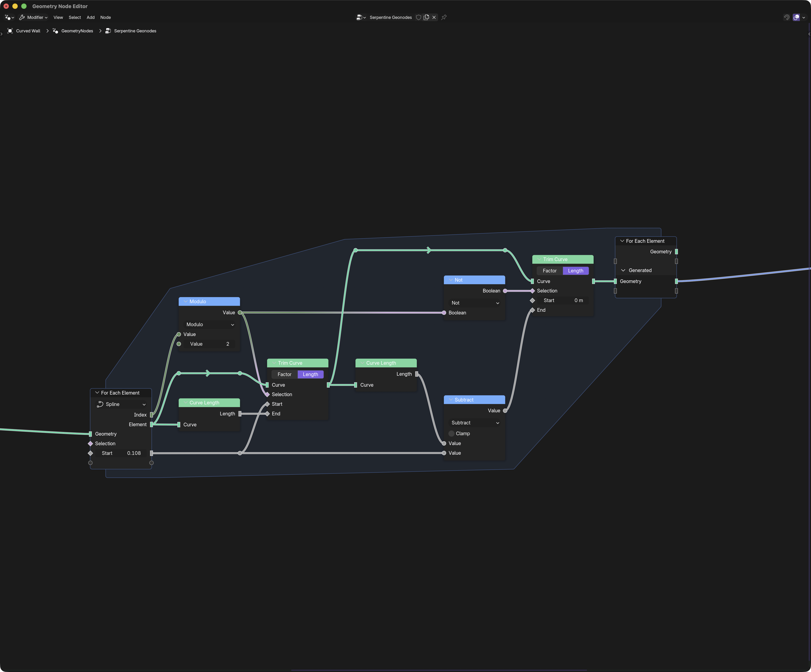The image size is (811, 672).
Task: Collapse the Modulo node
Action: (186, 302)
